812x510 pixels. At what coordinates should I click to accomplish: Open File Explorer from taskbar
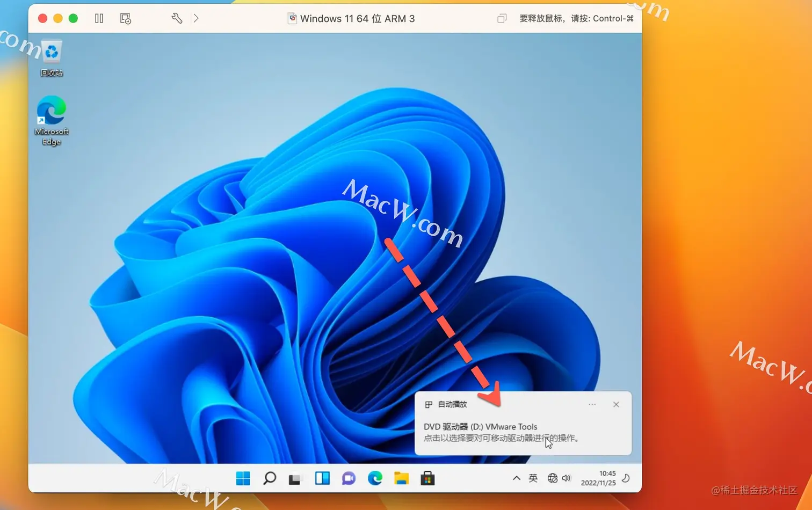tap(401, 478)
